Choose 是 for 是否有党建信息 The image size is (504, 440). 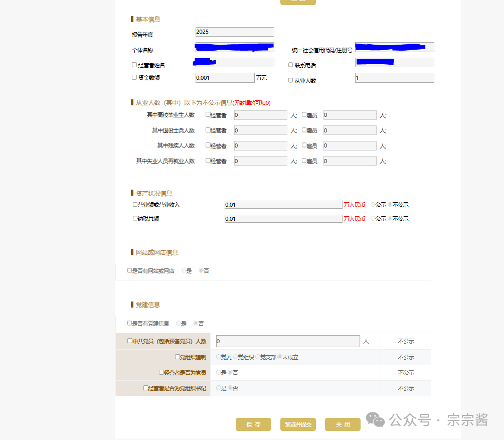tap(179, 324)
